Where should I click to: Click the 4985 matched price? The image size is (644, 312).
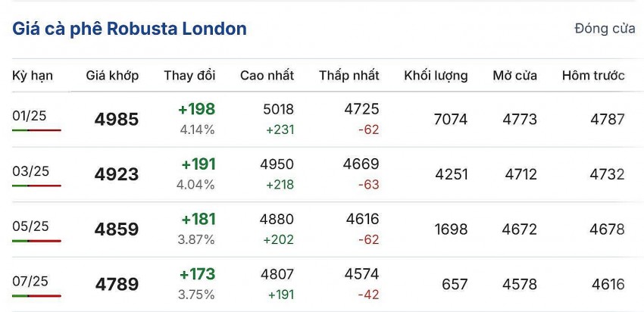click(x=117, y=120)
